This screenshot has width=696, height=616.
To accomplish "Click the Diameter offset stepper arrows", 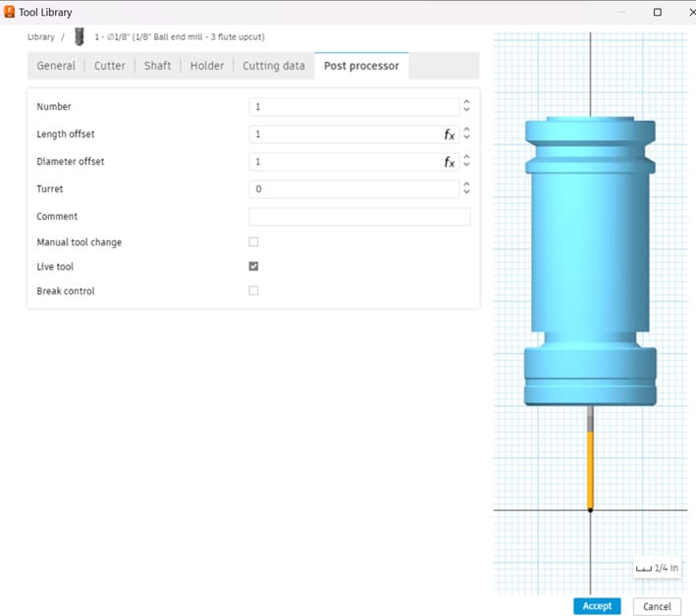I will [x=466, y=161].
